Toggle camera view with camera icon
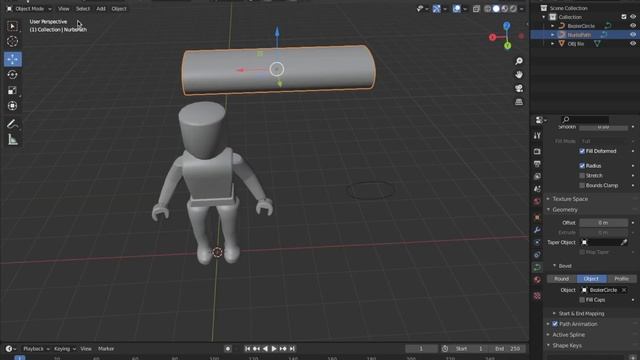 coord(519,88)
